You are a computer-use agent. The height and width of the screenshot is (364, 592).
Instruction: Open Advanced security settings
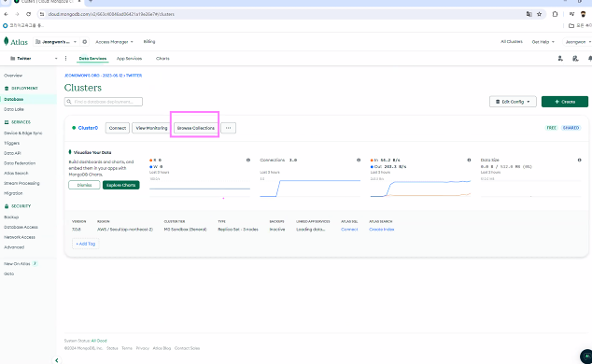point(14,247)
